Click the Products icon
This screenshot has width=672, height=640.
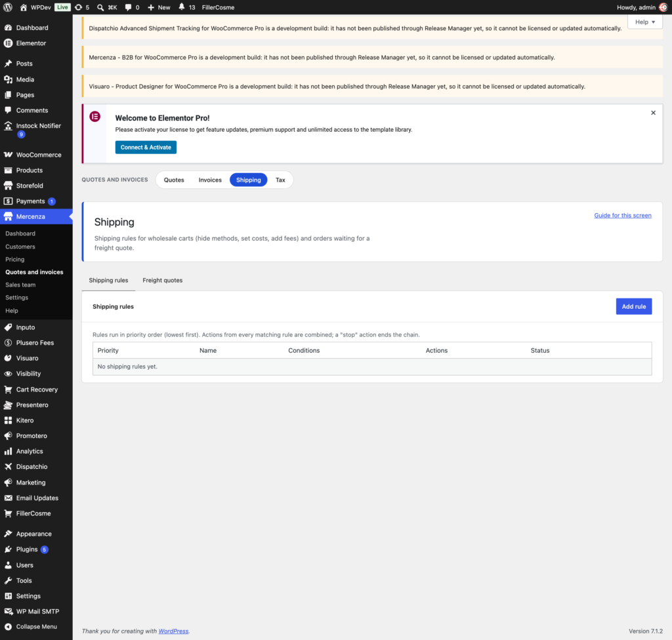[8, 170]
